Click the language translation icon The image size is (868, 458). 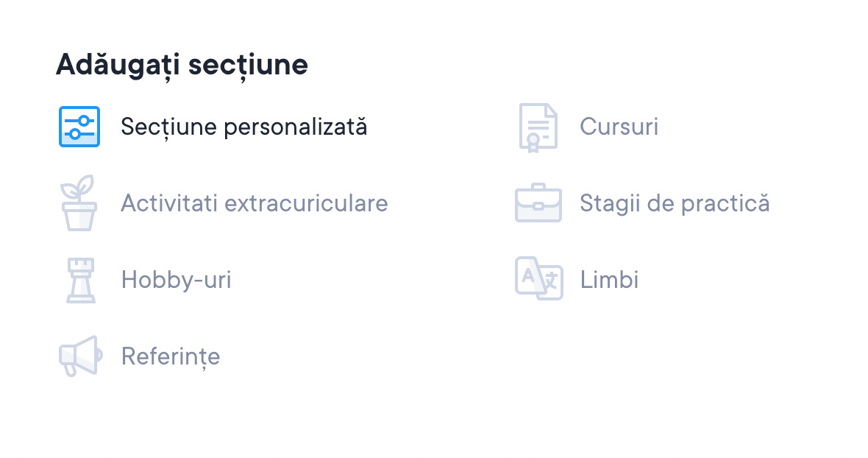coord(538,279)
